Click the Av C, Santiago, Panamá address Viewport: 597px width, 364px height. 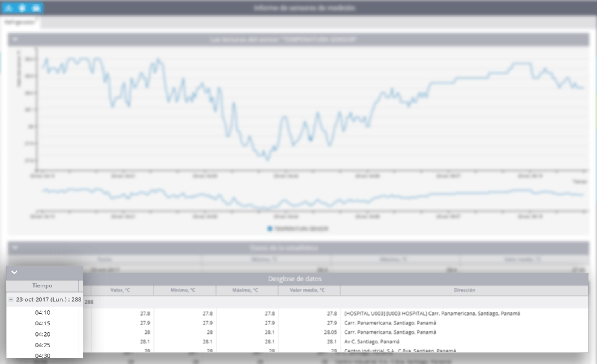pyautogui.click(x=372, y=342)
